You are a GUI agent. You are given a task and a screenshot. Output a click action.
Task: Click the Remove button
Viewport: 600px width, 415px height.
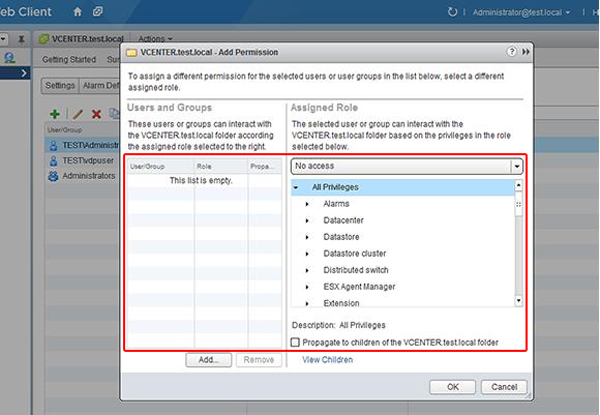(x=259, y=360)
